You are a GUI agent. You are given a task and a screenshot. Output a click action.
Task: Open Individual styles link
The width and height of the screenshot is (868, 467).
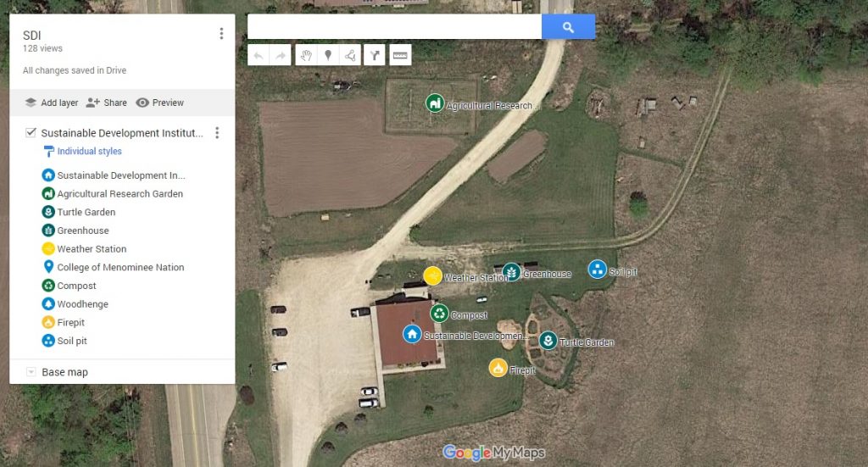(x=89, y=151)
